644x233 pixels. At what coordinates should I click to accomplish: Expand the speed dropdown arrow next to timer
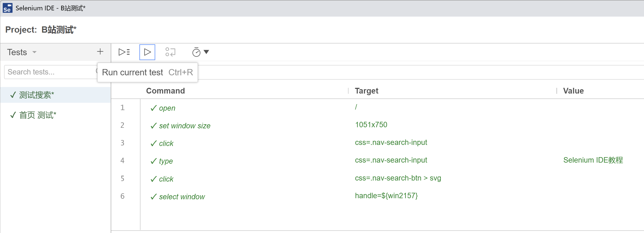206,52
